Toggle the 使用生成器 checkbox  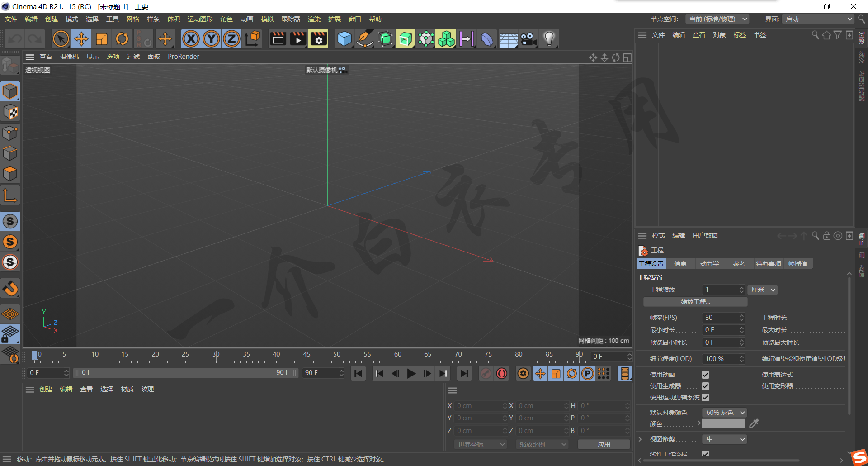click(705, 386)
